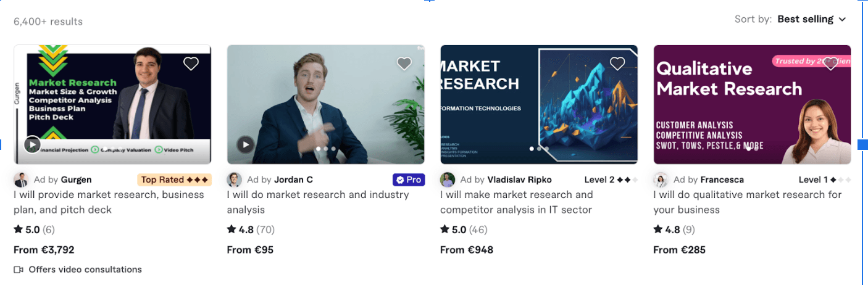
Task: Click Gurgen's seller avatar
Action: pyautogui.click(x=21, y=180)
